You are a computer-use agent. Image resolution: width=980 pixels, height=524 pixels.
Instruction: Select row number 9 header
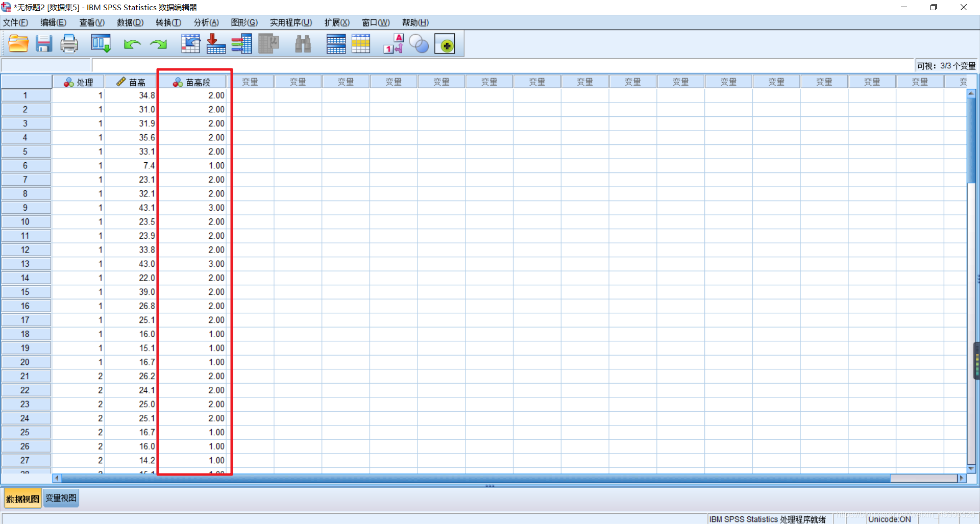[26, 208]
